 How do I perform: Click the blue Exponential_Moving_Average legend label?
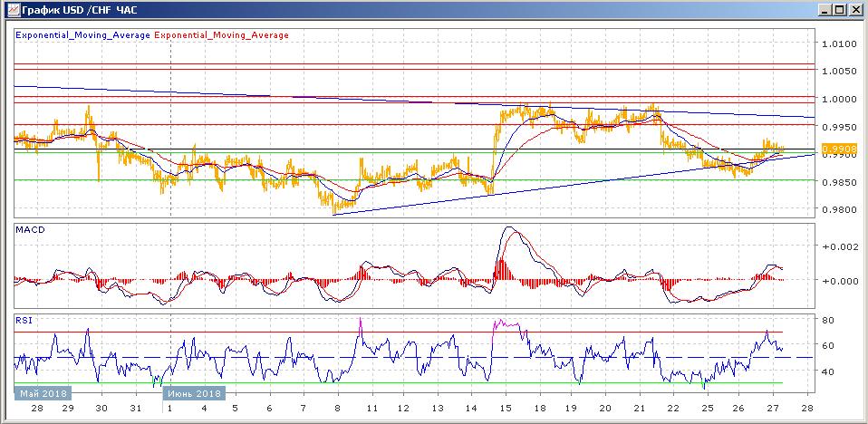(83, 34)
